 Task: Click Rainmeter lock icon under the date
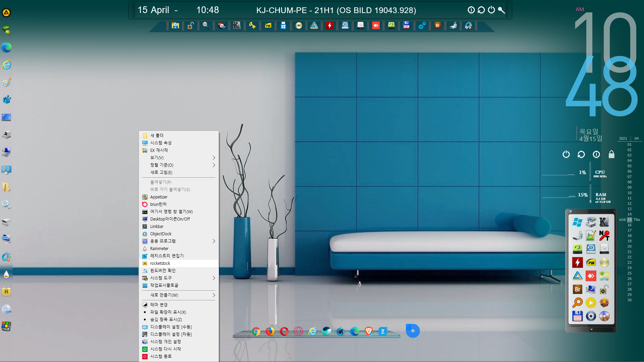coord(611,154)
